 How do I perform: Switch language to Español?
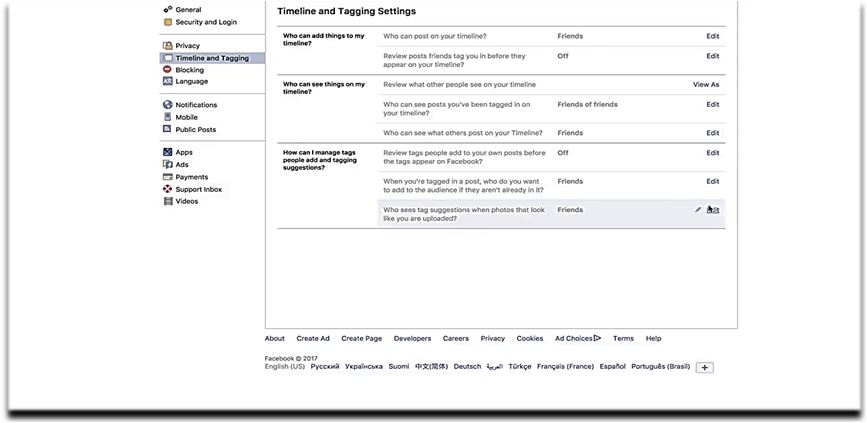tap(613, 367)
